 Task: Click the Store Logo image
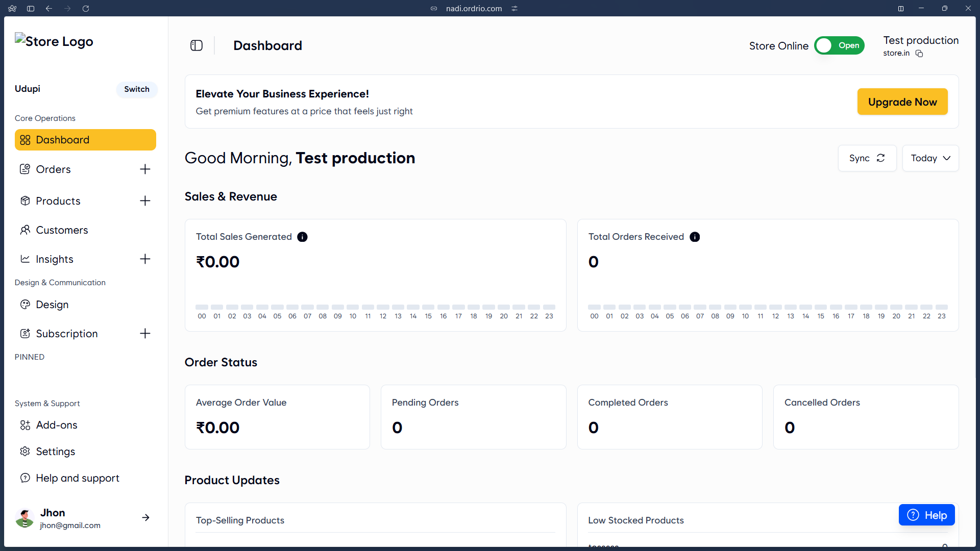pos(54,41)
